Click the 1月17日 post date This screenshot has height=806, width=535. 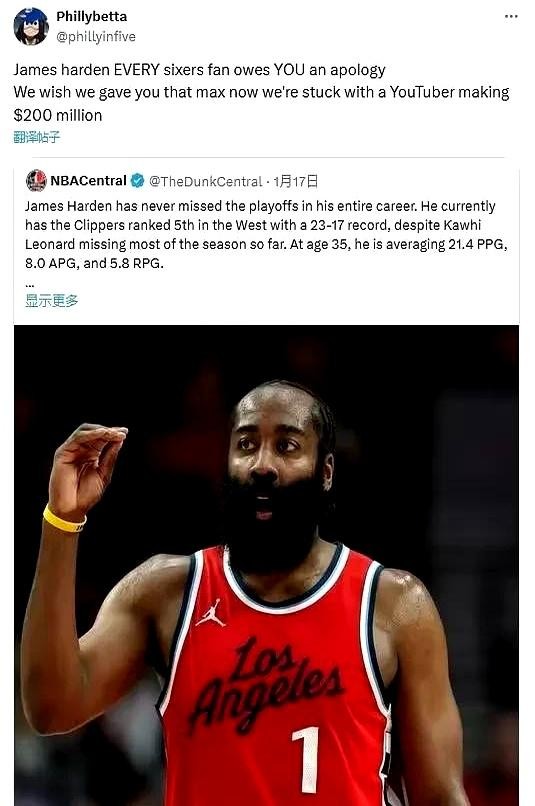pyautogui.click(x=295, y=181)
